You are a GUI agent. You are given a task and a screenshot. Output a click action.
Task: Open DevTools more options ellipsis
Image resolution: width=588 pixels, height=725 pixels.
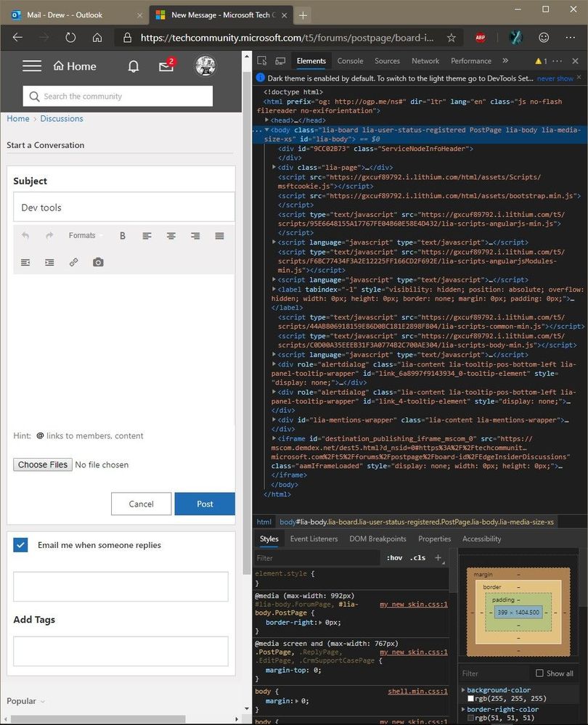557,61
